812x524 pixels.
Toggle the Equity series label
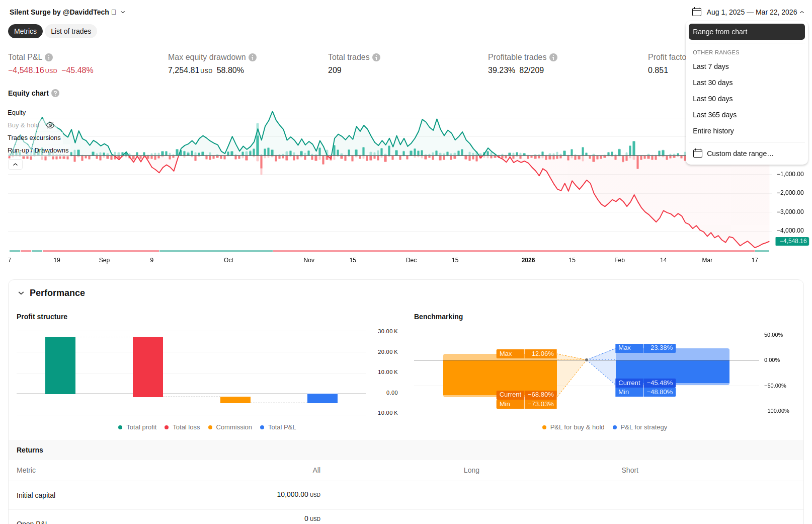(x=17, y=113)
